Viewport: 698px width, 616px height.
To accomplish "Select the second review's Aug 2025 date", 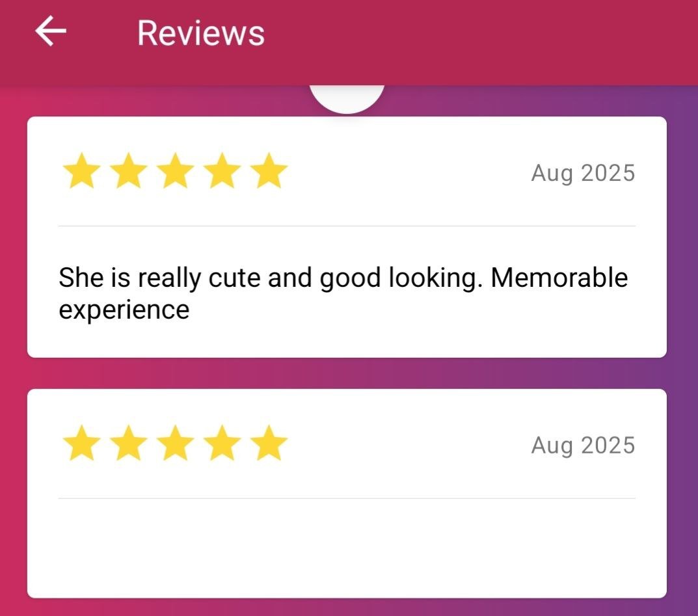I will click(x=583, y=446).
